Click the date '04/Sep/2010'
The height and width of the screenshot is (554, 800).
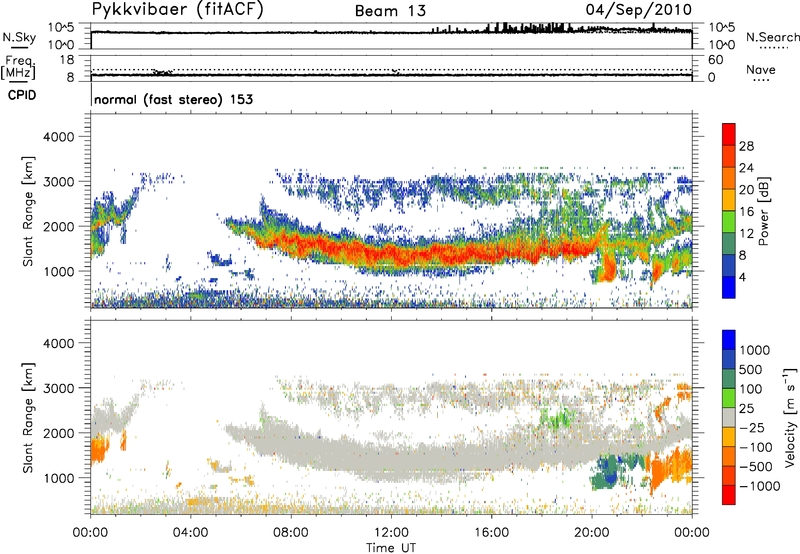click(638, 10)
